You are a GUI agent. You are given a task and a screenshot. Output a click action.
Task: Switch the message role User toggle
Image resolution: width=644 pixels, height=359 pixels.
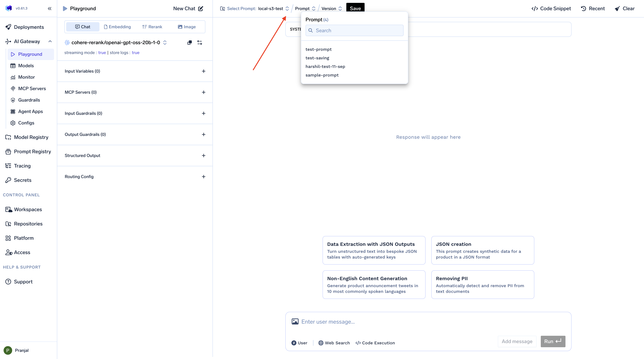tap(299, 343)
